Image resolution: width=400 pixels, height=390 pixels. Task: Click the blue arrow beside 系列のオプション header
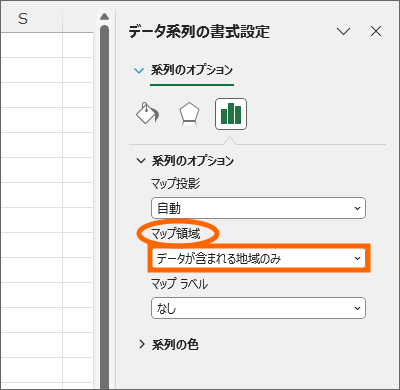pyautogui.click(x=139, y=71)
